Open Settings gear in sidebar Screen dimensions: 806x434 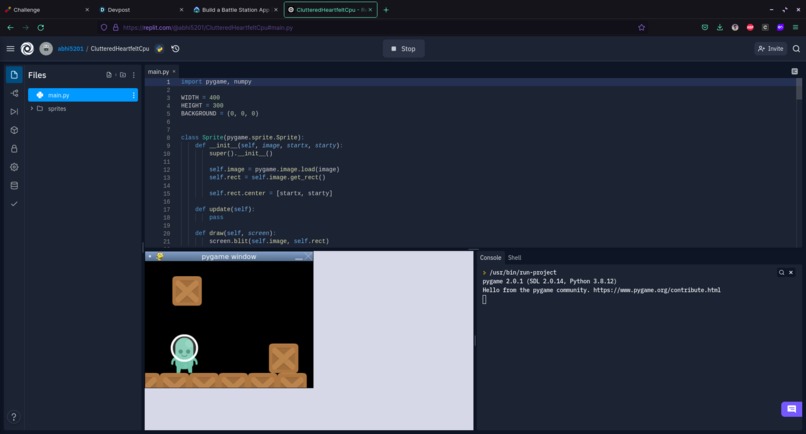pyautogui.click(x=14, y=167)
